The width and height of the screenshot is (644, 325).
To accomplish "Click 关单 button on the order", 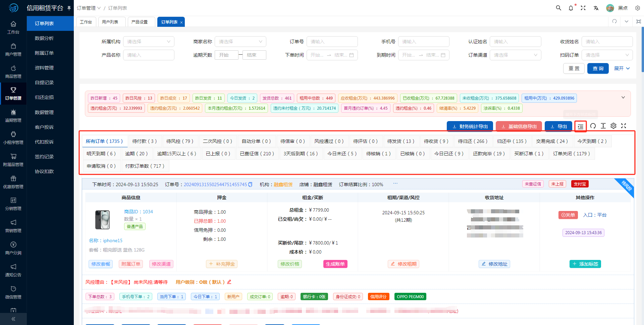I will 568,215.
